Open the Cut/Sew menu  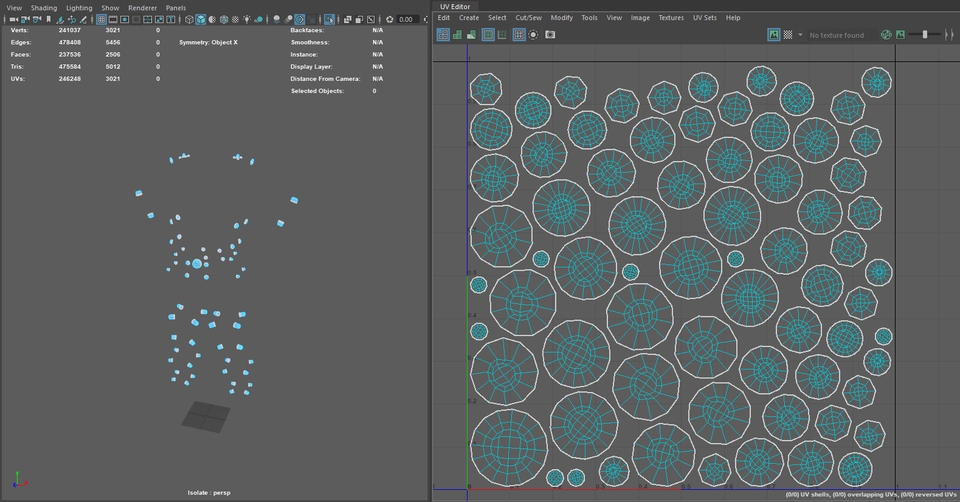[528, 17]
